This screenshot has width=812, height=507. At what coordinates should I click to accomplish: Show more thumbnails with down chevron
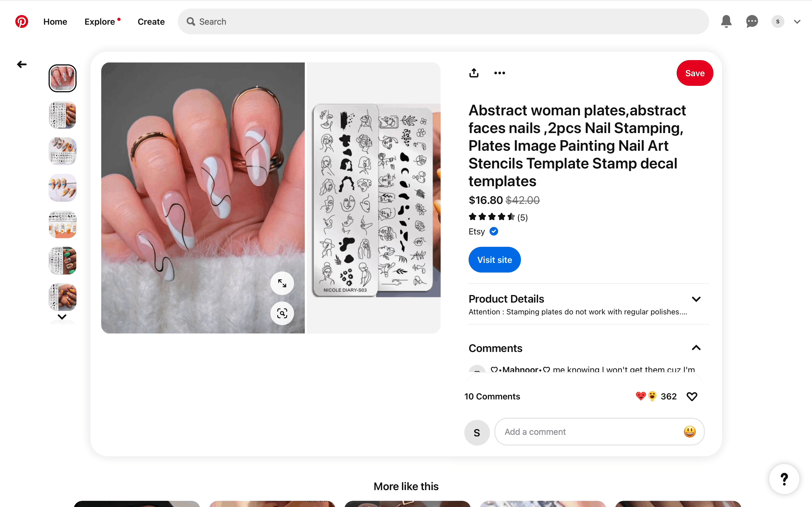pos(62,317)
